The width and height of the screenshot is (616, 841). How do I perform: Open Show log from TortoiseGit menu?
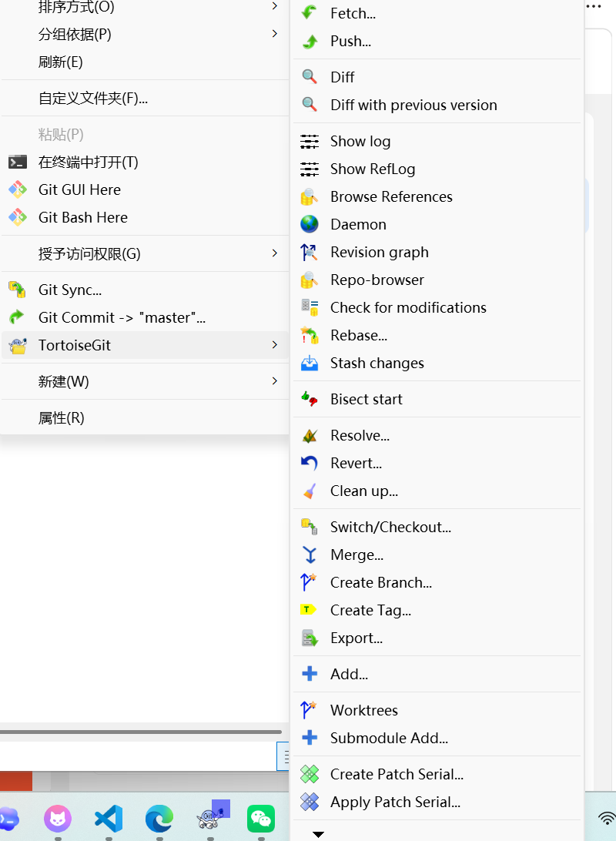point(437,141)
